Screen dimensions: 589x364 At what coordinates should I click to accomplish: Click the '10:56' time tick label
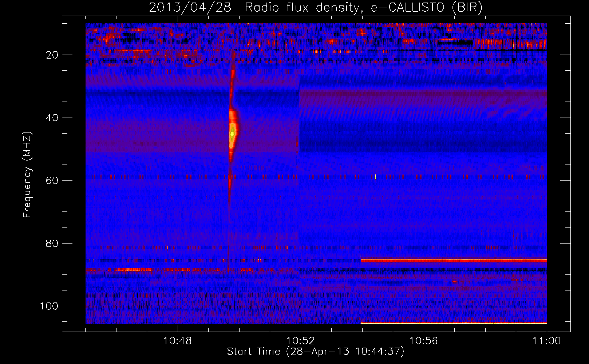[x=424, y=341]
